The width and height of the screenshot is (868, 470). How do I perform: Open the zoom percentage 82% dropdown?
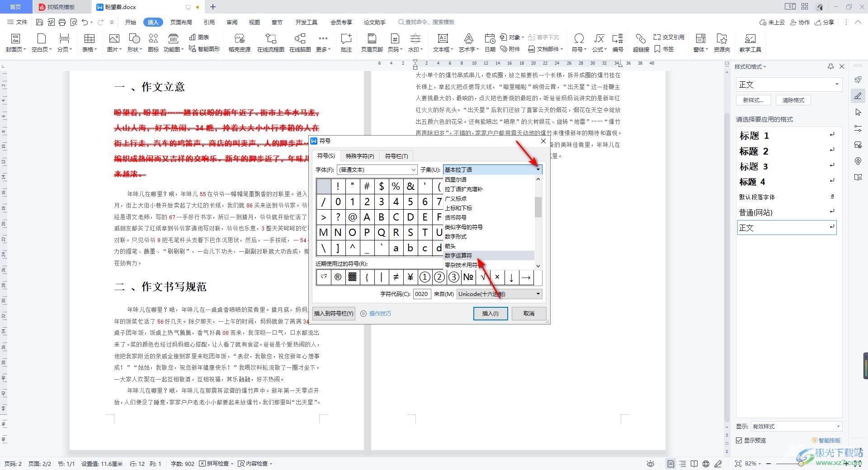[x=753, y=464]
